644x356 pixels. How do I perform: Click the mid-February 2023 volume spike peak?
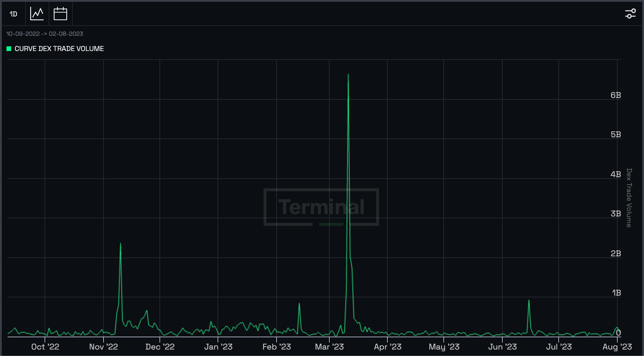click(x=299, y=303)
